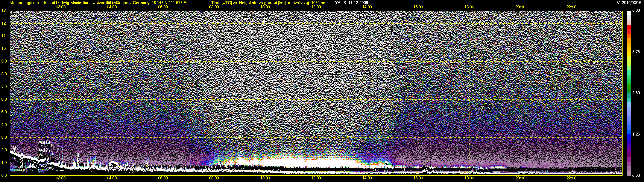Image resolution: width=644 pixels, height=182 pixels.
Task: Click the 08:00 label on the bottom time axis
Action: (x=214, y=178)
